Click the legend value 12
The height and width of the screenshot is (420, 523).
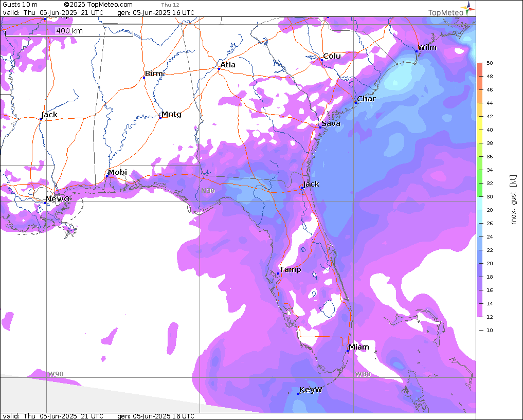[490, 317]
